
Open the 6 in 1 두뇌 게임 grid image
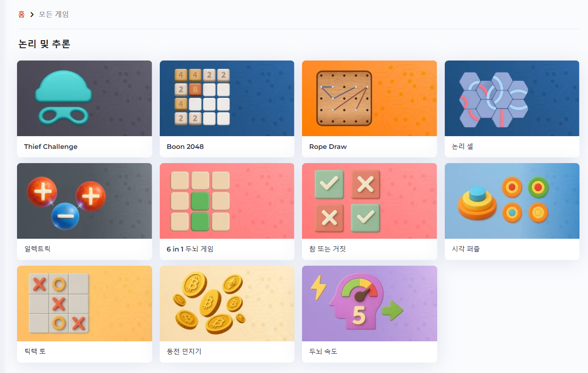pos(227,201)
